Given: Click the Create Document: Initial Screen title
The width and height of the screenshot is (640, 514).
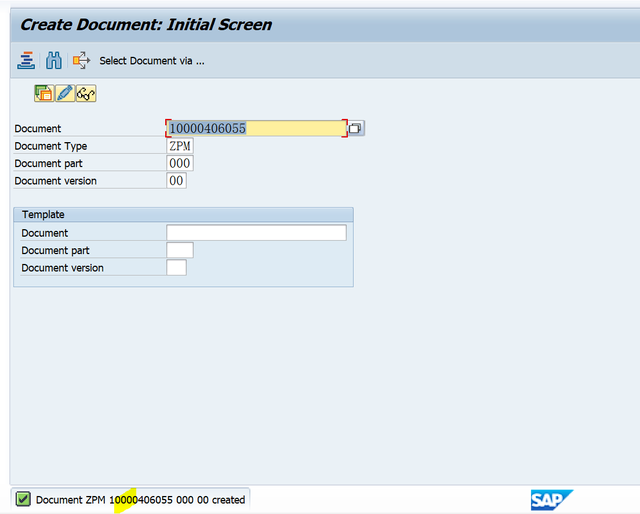Looking at the screenshot, I should [146, 24].
